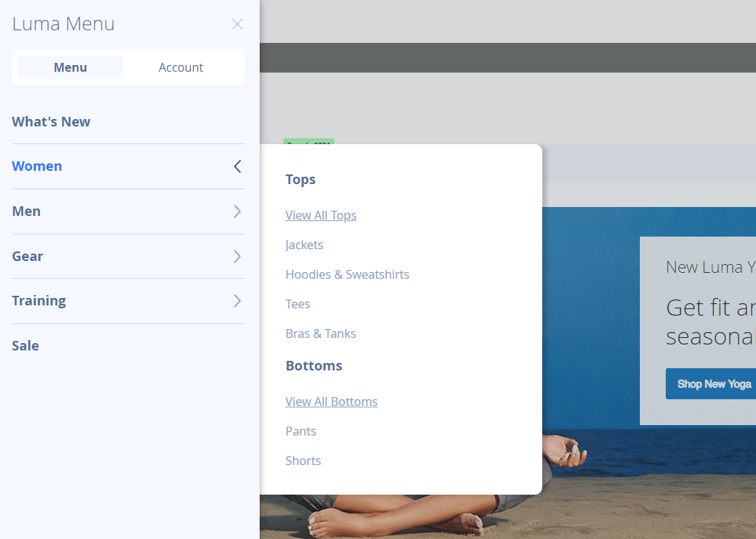Select the Men menu item
Viewport: 756px width, 539px height.
(x=27, y=211)
